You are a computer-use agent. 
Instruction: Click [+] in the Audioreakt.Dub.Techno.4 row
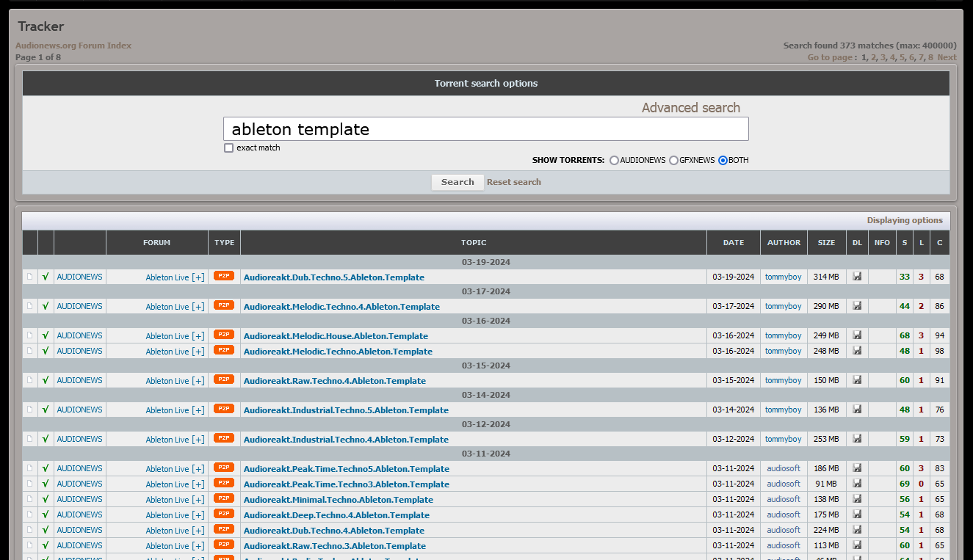coord(198,531)
